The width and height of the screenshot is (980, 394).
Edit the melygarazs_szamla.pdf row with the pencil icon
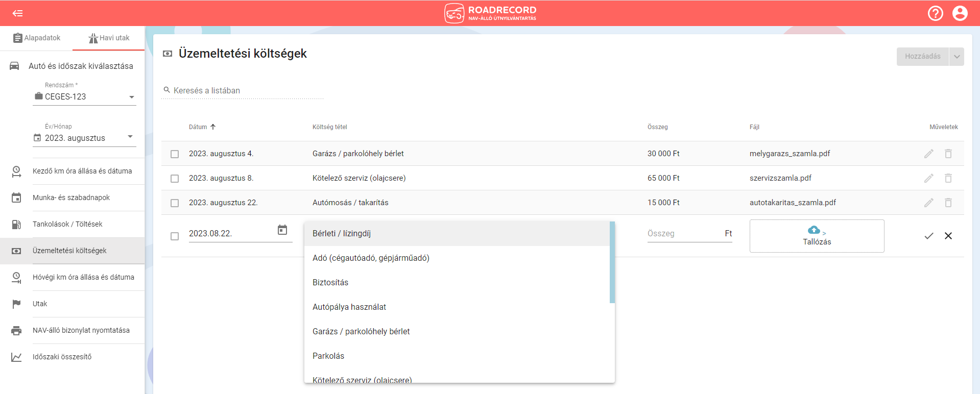coord(928,154)
